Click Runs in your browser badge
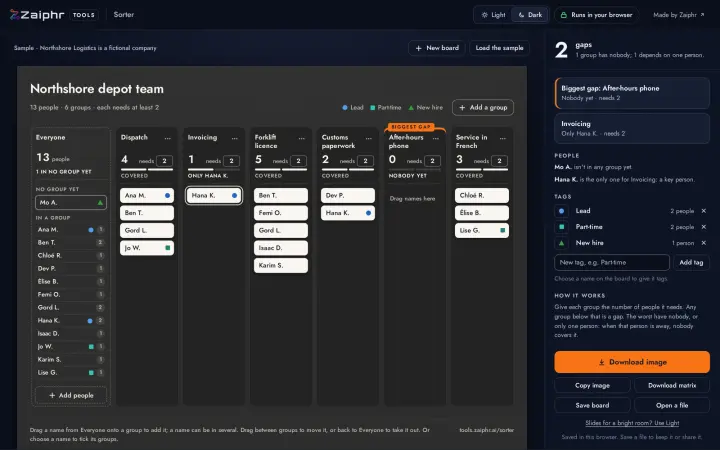 coord(596,15)
